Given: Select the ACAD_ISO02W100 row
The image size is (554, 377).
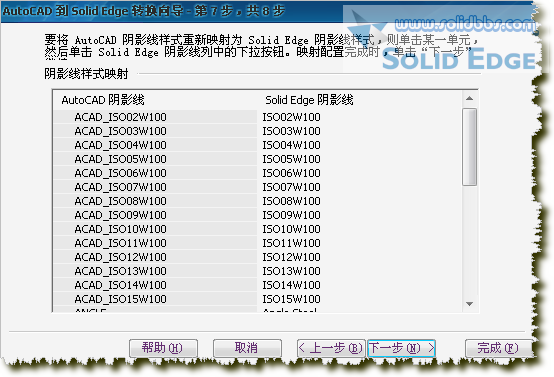Looking at the screenshot, I should [x=155, y=117].
